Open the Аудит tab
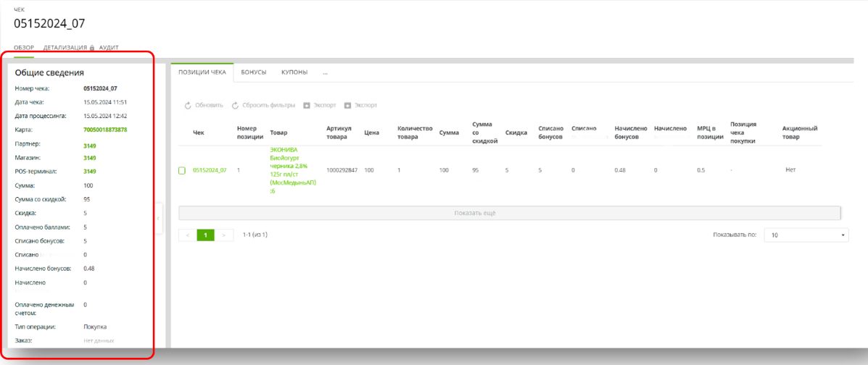 tap(109, 48)
